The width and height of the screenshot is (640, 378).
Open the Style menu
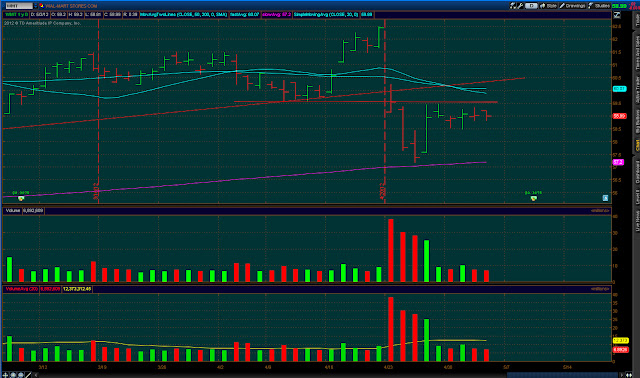[549, 6]
